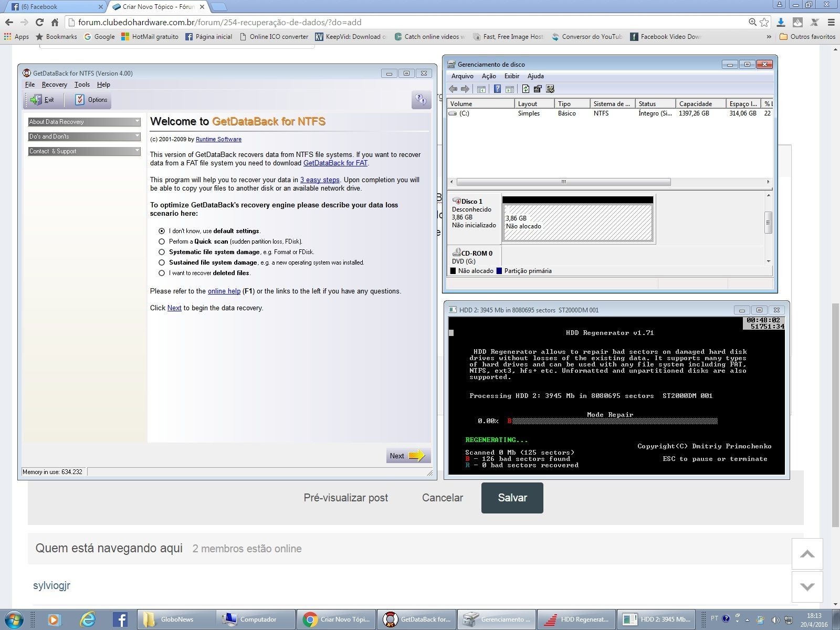Viewport: 840px width, 630px height.
Task: Click Facebook icon pinned on taskbar
Action: tap(120, 619)
